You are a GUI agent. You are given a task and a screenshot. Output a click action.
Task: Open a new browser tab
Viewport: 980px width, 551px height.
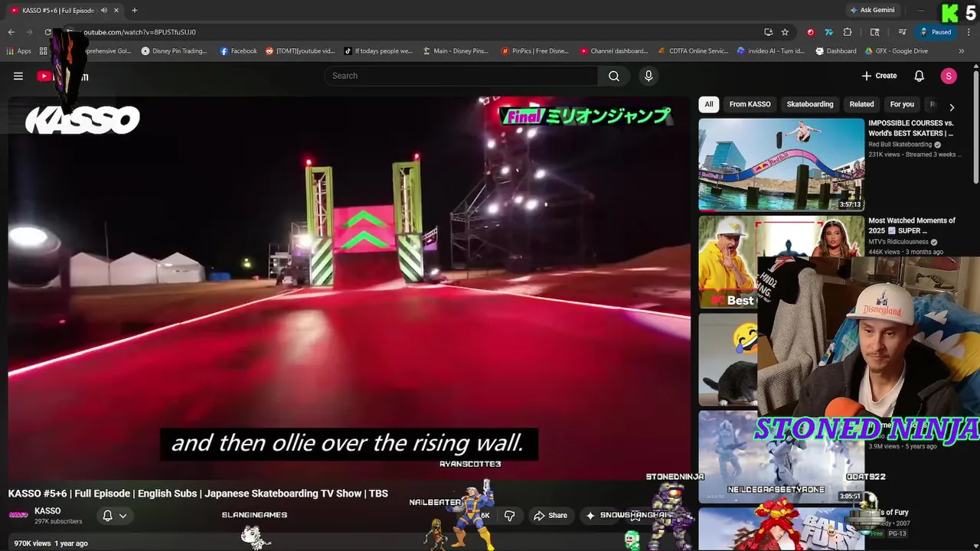(x=134, y=10)
